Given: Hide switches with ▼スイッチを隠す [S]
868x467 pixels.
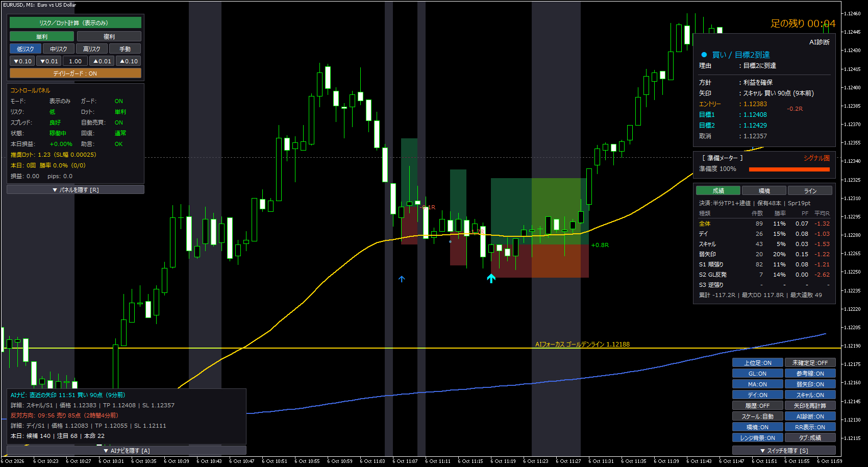Looking at the screenshot, I should [784, 451].
